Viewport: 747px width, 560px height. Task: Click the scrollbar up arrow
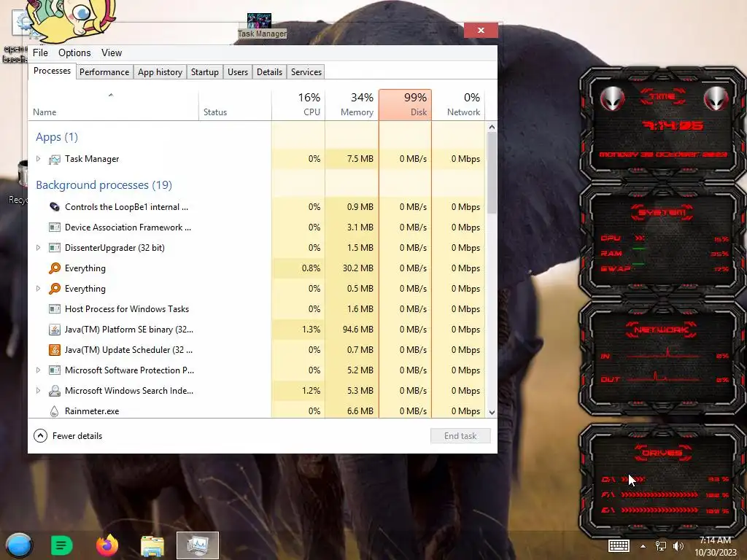pos(492,127)
